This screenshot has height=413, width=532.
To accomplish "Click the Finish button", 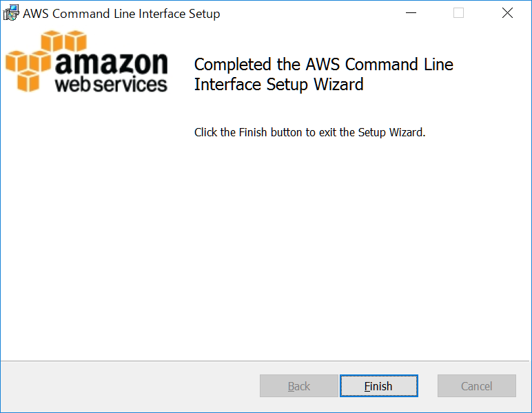I will (x=378, y=386).
